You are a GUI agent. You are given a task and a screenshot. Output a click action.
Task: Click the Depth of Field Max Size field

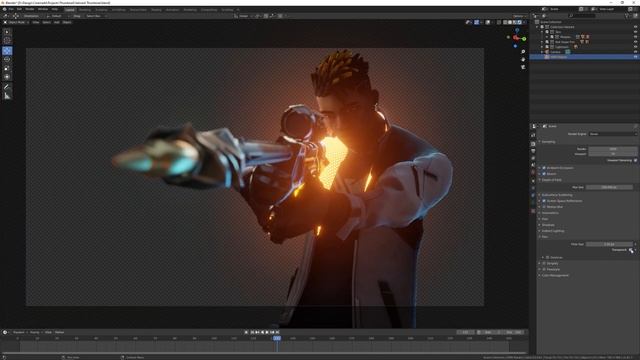pyautogui.click(x=609, y=187)
